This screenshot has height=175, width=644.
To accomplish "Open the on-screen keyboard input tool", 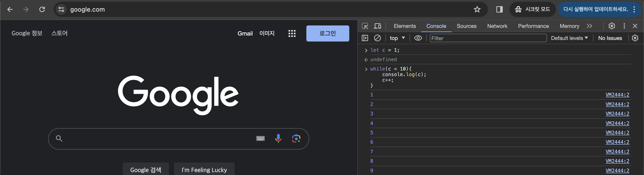I will pyautogui.click(x=260, y=138).
